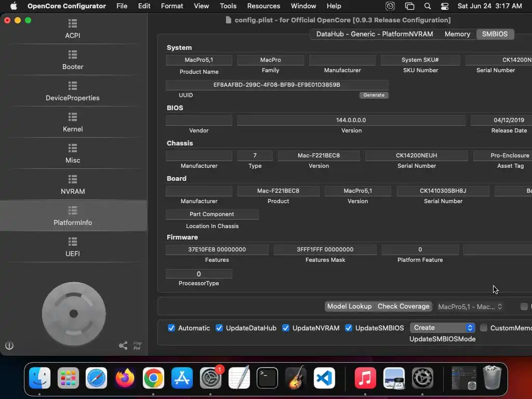Switch to DataHub - Generic - PlatformNVRAM tab
Viewport: 532px width, 399px height.
click(375, 34)
